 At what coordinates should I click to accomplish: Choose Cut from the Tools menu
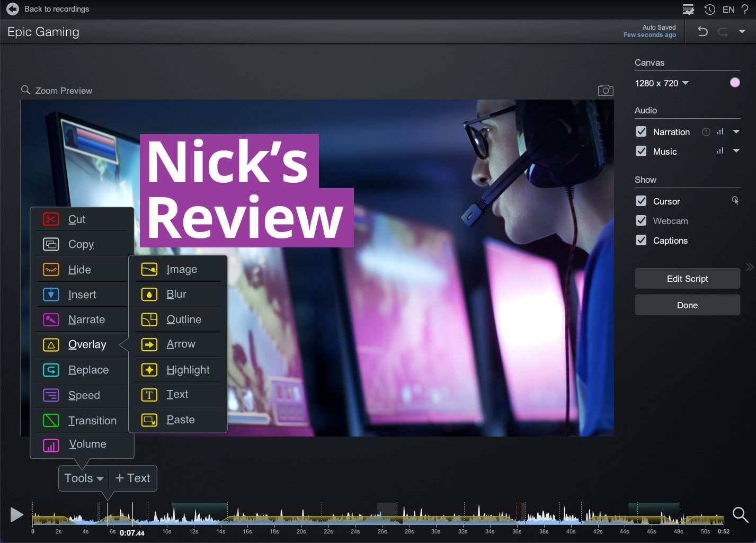coord(82,219)
